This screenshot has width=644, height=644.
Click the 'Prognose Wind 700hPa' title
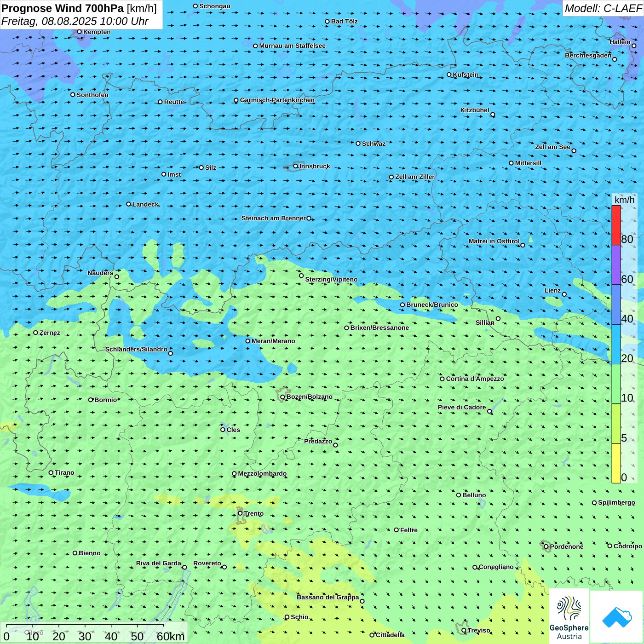(63, 8)
